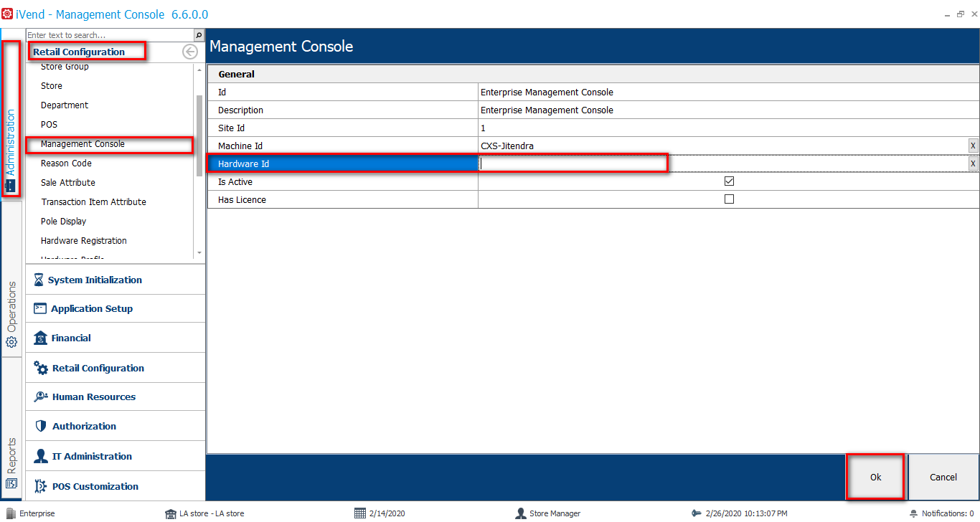Click the search magnifier icon
The height and width of the screenshot is (522, 980).
[x=199, y=35]
